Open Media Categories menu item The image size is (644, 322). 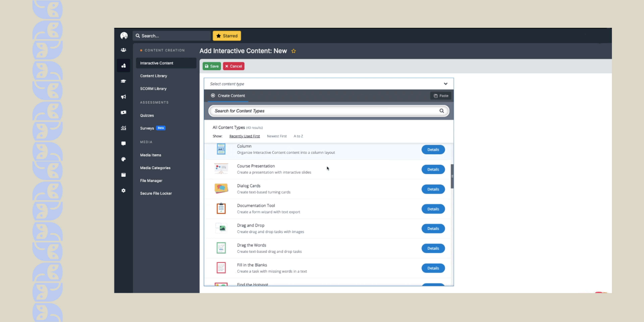click(155, 168)
